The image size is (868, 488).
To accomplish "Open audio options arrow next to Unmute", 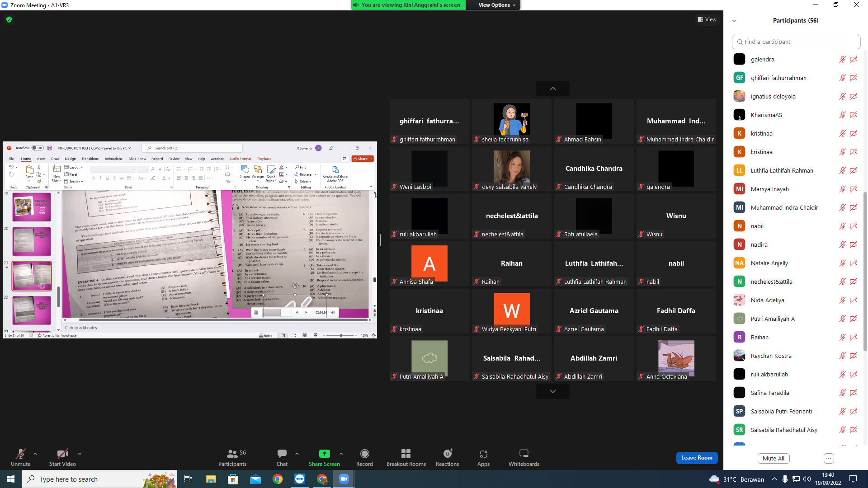I will point(35,454).
